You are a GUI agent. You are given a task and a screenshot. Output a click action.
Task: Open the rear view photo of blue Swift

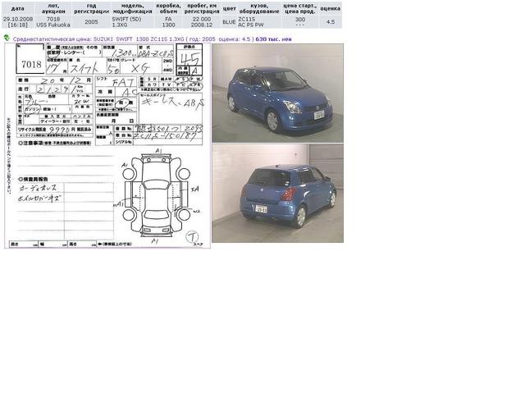pyautogui.click(x=277, y=194)
